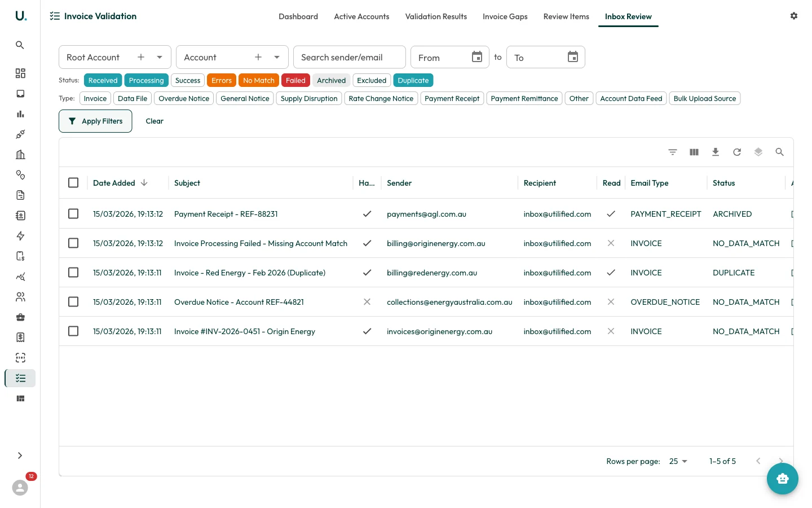The image size is (812, 508).
Task: Go to the Review Items tab
Action: click(566, 16)
